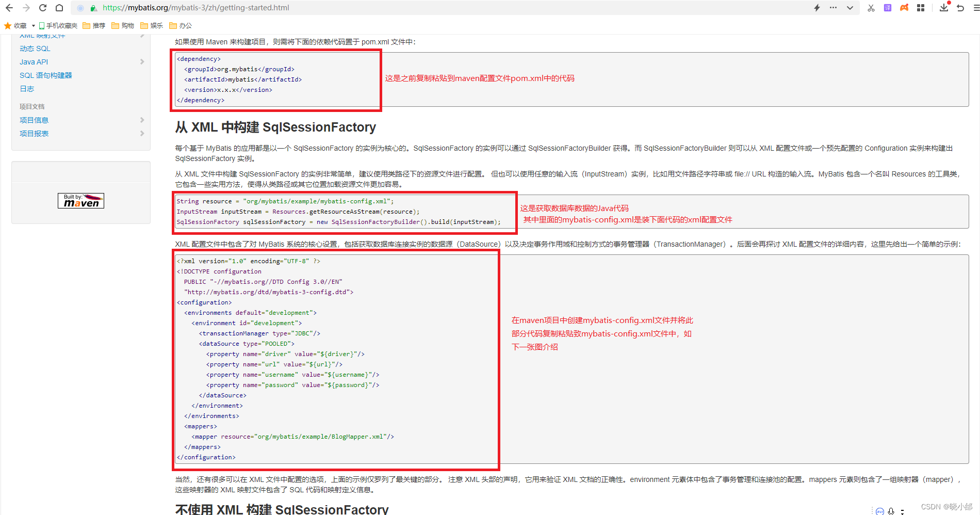980x515 pixels.
Task: Click the transactionManager type="JDBC" line
Action: [x=259, y=333]
